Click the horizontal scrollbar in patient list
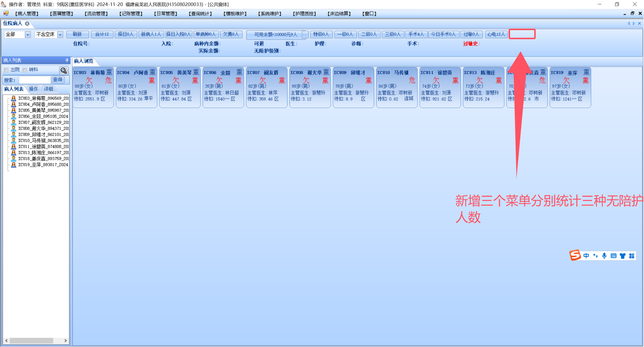The width and height of the screenshot is (644, 347). point(31,340)
